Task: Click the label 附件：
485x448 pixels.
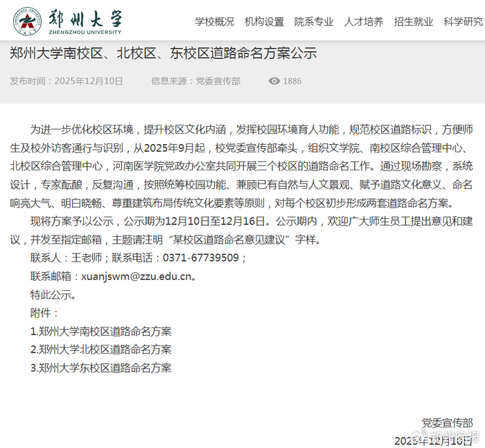Action: [x=44, y=313]
